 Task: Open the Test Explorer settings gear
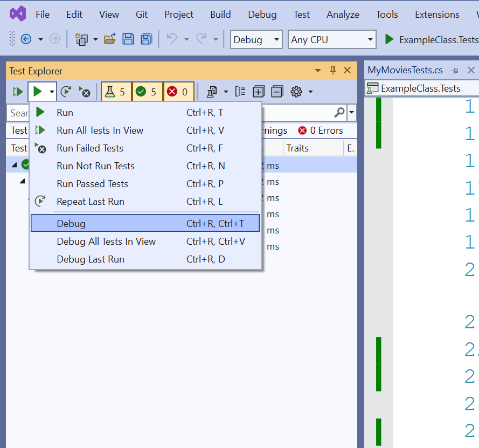tap(296, 92)
